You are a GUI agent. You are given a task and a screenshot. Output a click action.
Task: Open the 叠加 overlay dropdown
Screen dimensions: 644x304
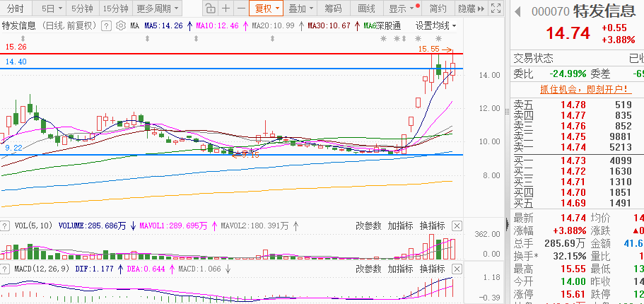[x=300, y=8]
